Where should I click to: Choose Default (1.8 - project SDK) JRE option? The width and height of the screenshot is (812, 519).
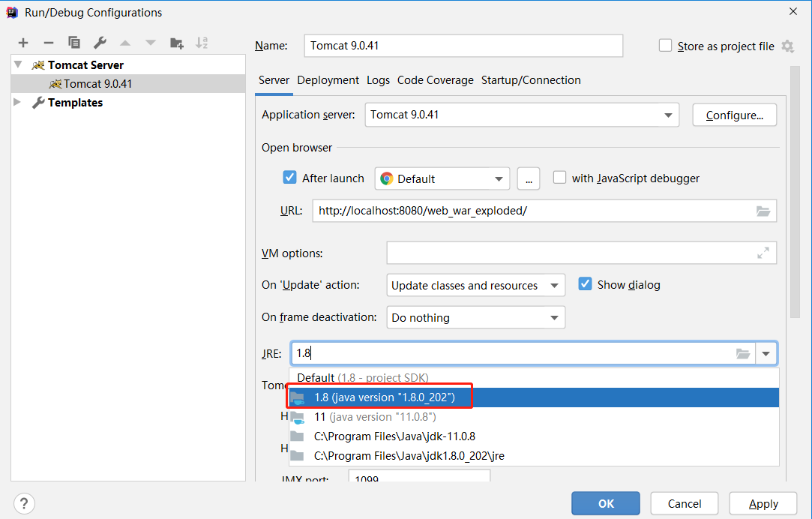534,377
